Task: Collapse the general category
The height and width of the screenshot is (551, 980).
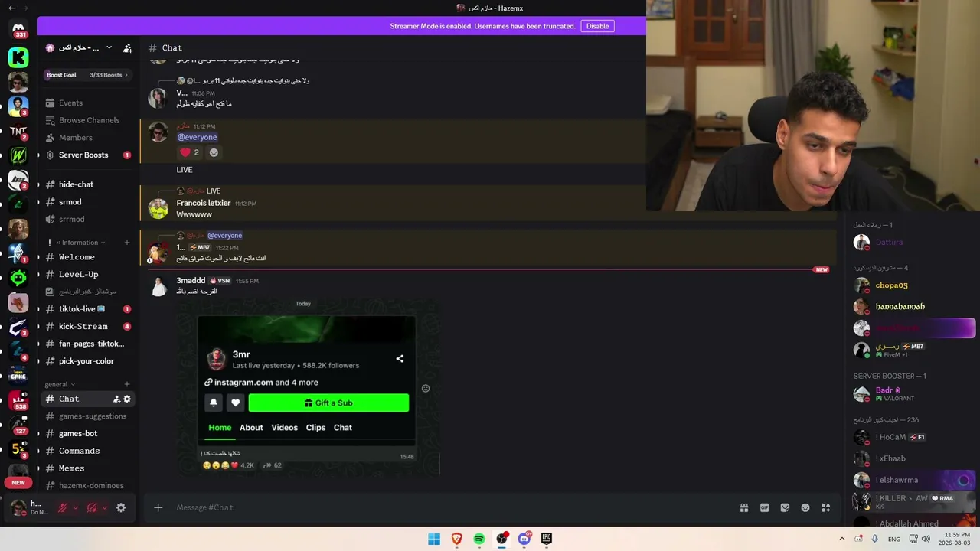Action: click(60, 384)
